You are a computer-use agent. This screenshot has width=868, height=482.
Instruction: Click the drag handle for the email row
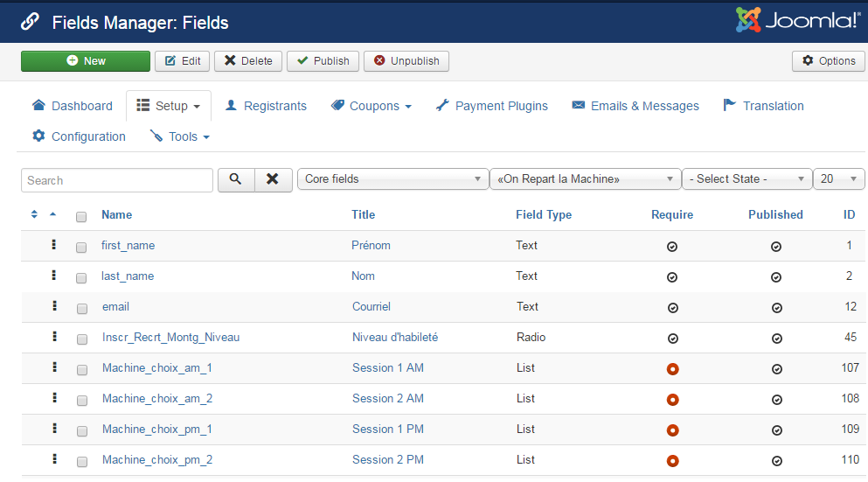(x=54, y=306)
